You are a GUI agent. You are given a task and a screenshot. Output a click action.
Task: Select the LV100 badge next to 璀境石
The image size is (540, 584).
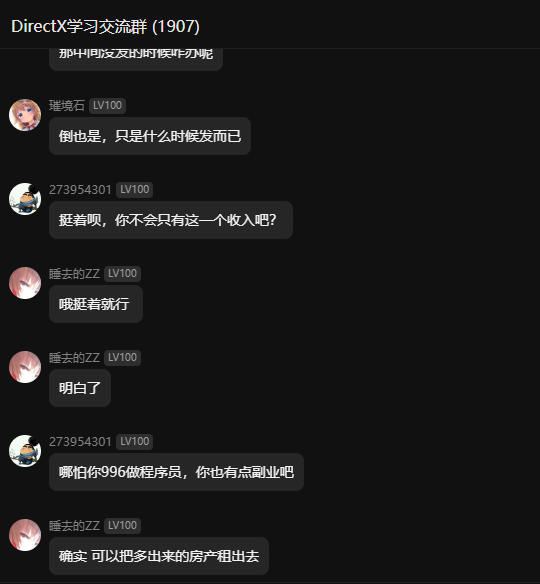point(107,105)
